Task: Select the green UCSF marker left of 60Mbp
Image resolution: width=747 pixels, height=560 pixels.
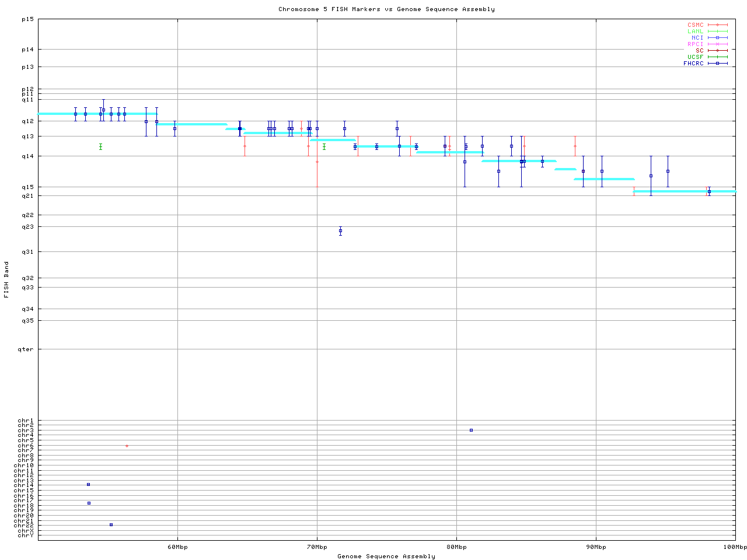Action: click(x=100, y=146)
